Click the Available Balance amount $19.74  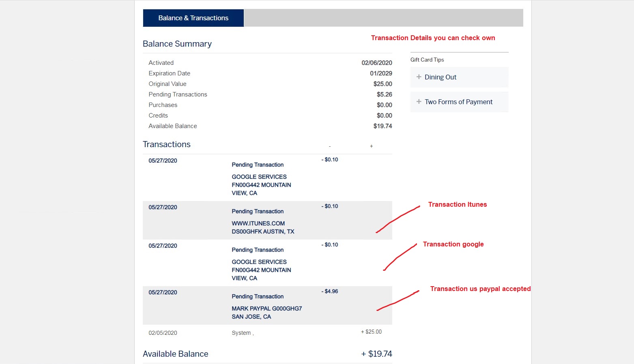point(383,126)
